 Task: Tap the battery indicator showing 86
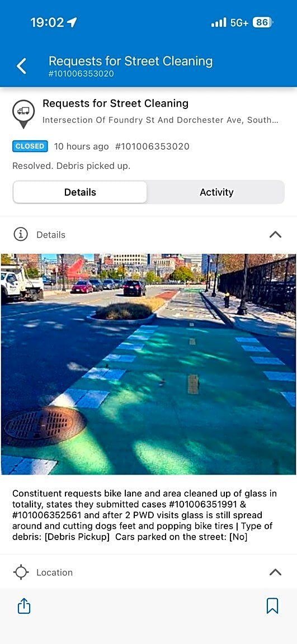pos(263,22)
